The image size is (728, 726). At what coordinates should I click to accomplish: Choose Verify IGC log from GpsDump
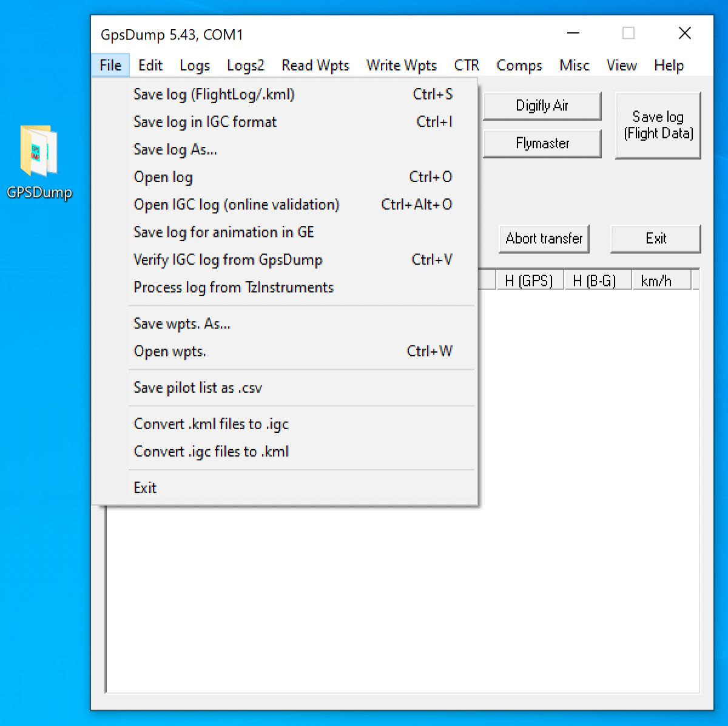click(x=227, y=260)
